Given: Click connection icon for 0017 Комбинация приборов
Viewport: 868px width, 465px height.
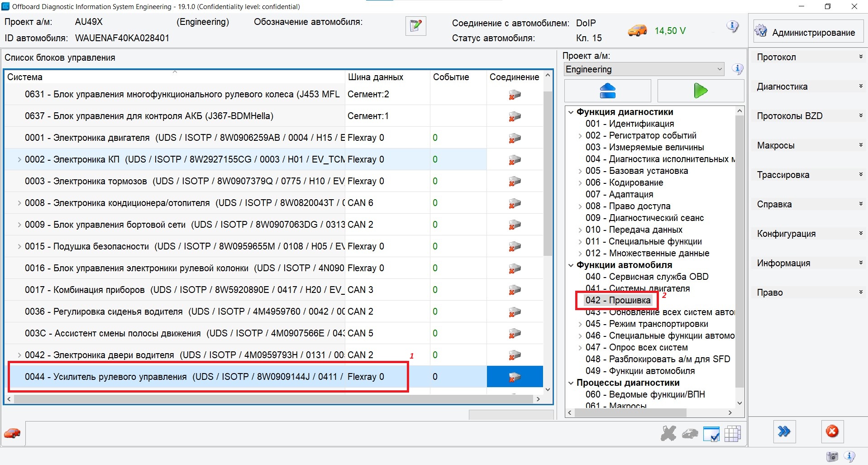Looking at the screenshot, I should (515, 290).
